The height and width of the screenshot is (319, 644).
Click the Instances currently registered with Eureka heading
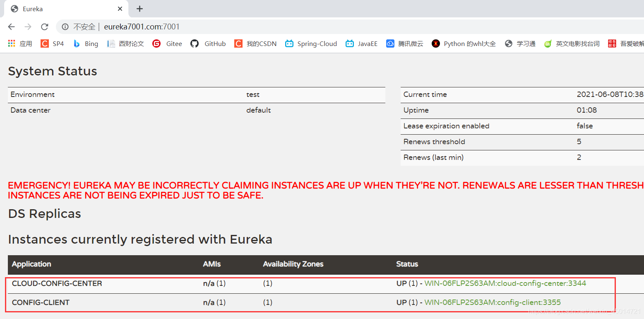[x=140, y=239]
